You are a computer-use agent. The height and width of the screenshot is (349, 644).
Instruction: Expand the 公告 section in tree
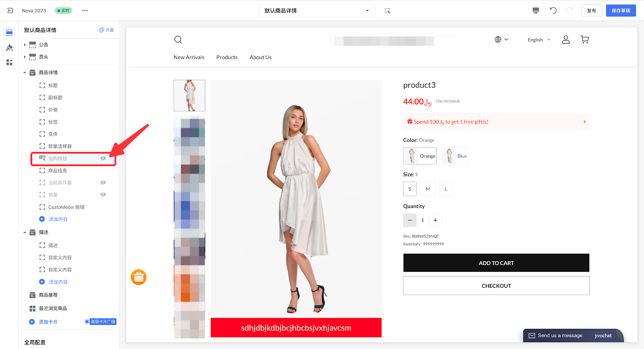click(x=25, y=45)
